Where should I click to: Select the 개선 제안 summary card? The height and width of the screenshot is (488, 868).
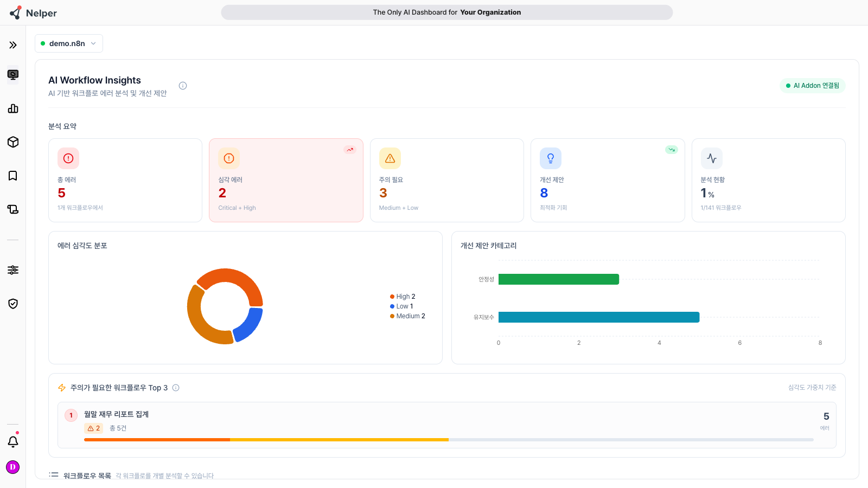(608, 180)
